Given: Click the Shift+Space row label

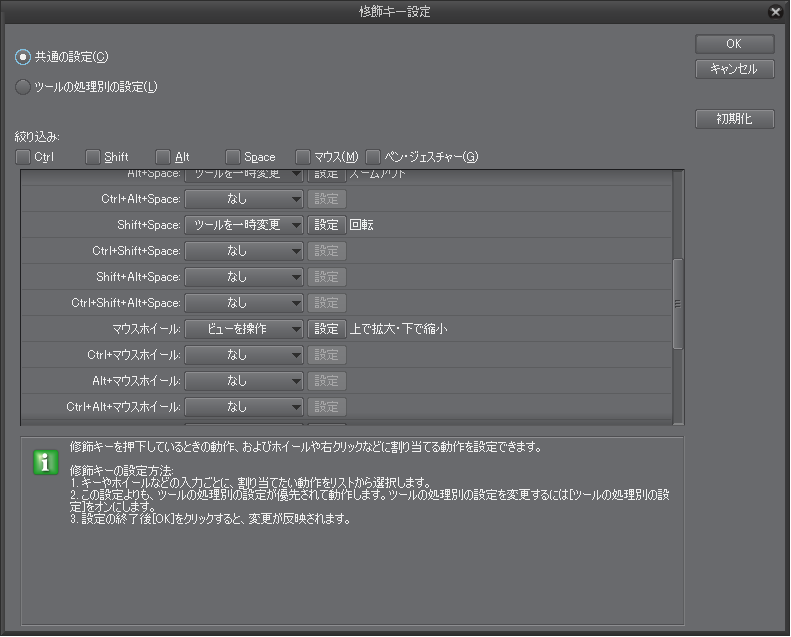Looking at the screenshot, I should [x=149, y=225].
